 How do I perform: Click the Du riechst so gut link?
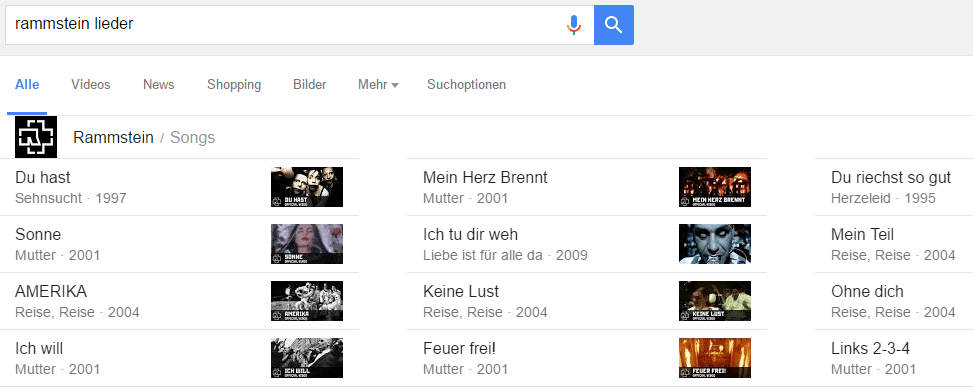[x=891, y=178]
